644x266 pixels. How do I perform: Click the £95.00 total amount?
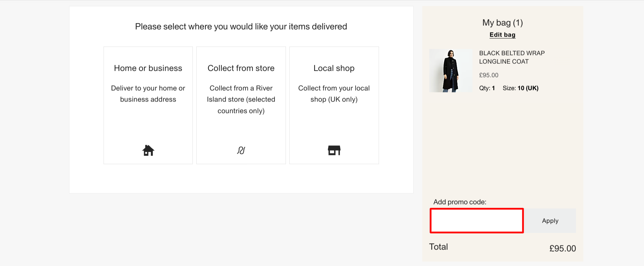pyautogui.click(x=562, y=248)
